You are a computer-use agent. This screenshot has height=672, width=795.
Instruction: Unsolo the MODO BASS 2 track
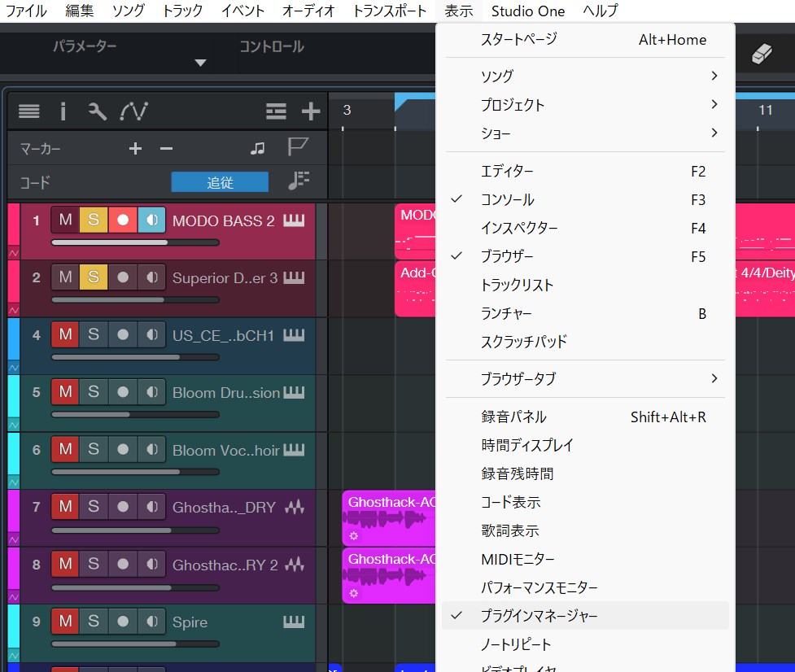point(94,220)
